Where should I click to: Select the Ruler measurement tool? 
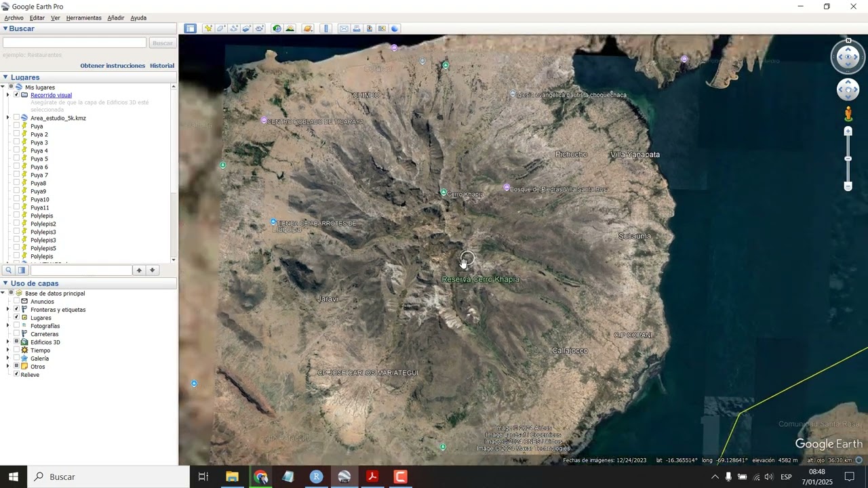tap(326, 28)
